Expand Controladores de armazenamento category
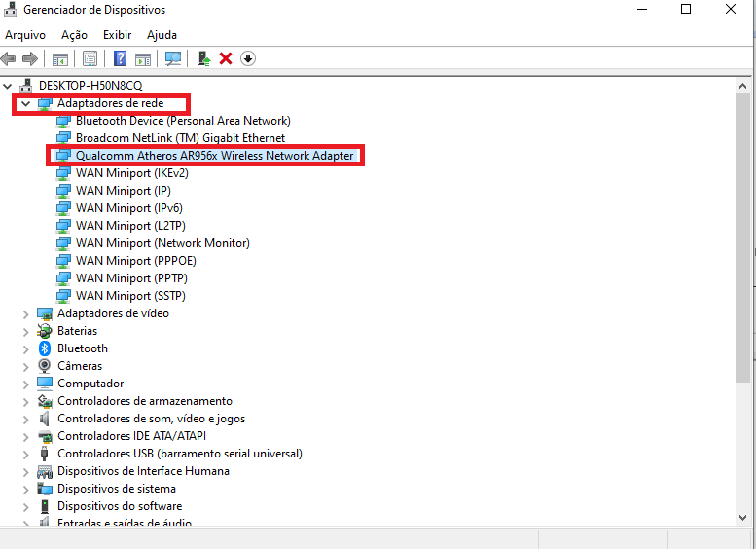The width and height of the screenshot is (756, 549). click(x=26, y=401)
